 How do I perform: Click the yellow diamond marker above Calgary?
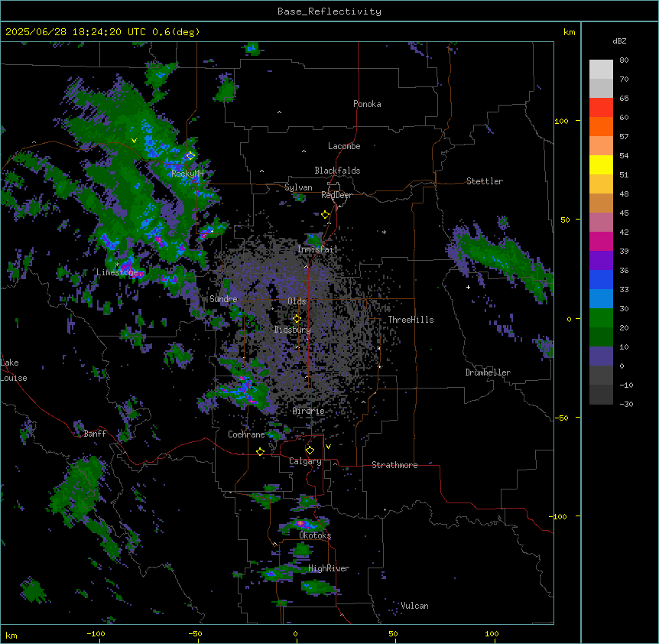(310, 450)
